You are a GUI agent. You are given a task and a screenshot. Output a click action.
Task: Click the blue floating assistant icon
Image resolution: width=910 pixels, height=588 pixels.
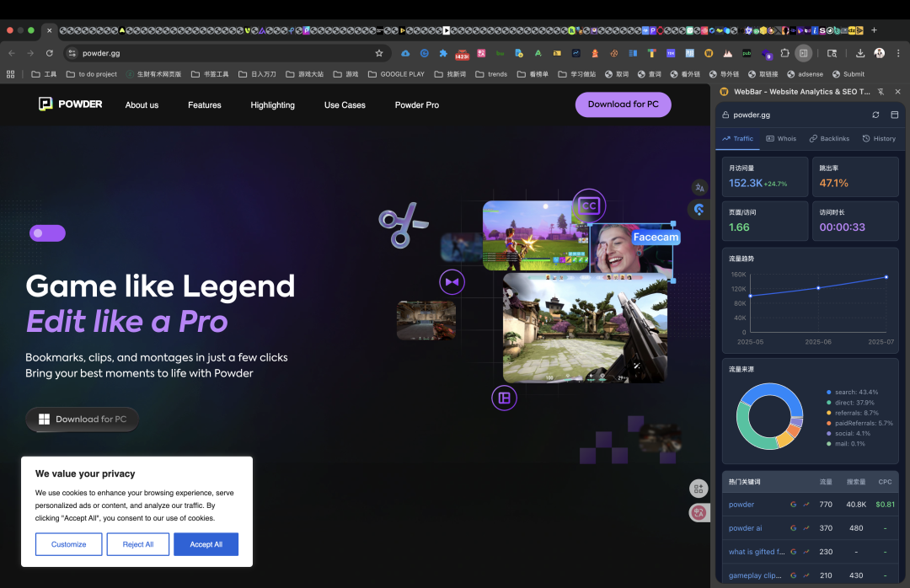click(x=699, y=209)
